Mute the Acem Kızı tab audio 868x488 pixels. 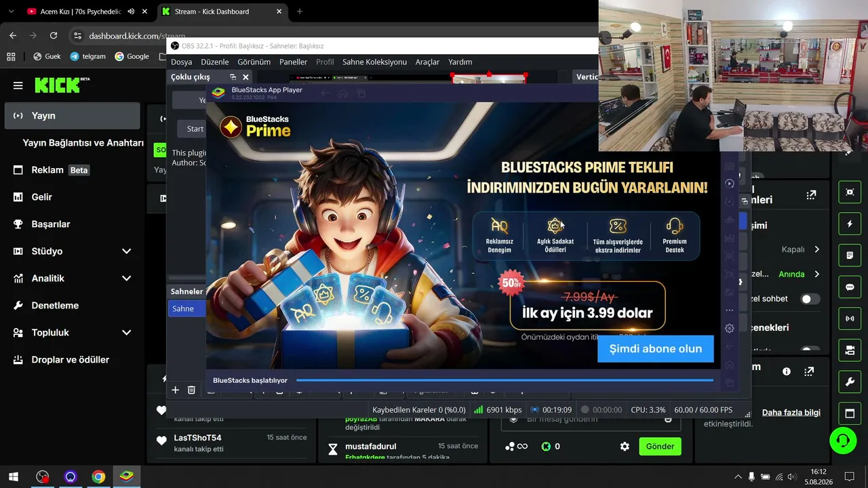point(131,12)
